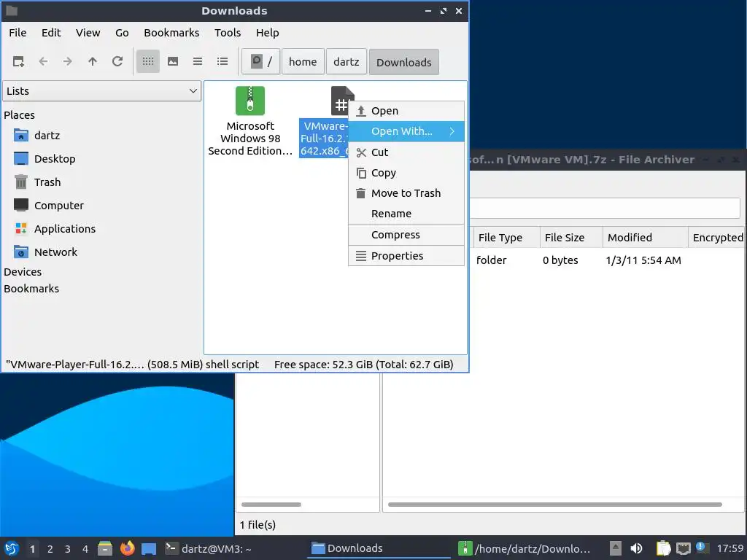This screenshot has width=747, height=560.
Task: Open the Edit menu
Action: click(x=51, y=33)
